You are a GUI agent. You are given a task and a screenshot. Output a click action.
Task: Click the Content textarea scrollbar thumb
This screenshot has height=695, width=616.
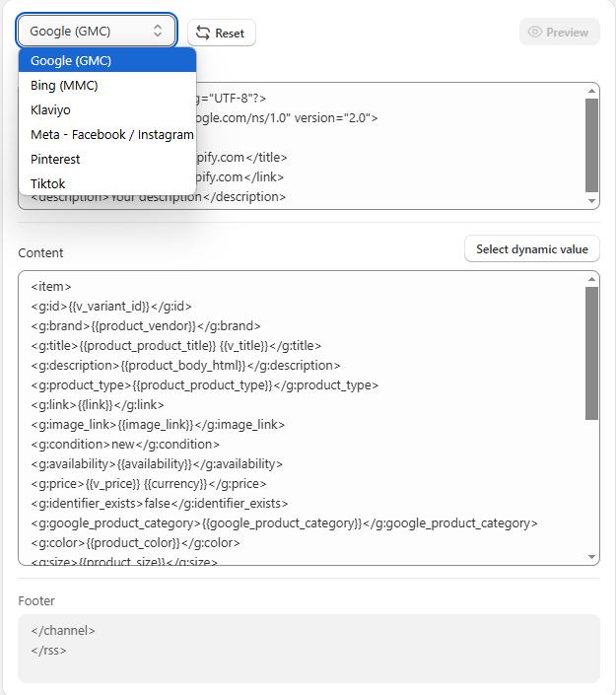pyautogui.click(x=591, y=353)
